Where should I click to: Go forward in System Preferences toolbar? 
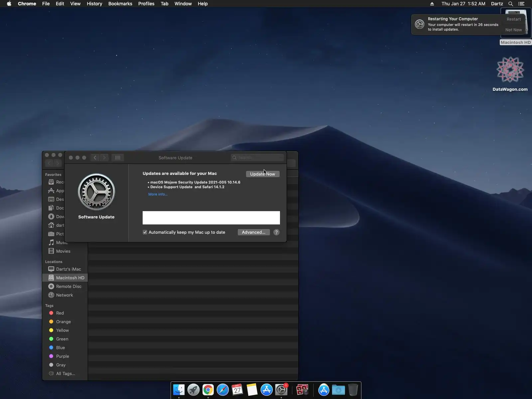point(104,158)
